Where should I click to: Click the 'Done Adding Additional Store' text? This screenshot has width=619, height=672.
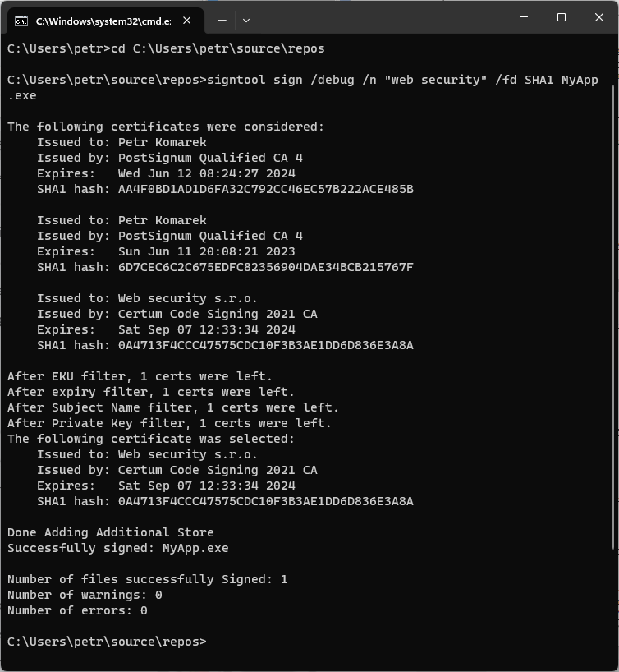[x=111, y=532]
